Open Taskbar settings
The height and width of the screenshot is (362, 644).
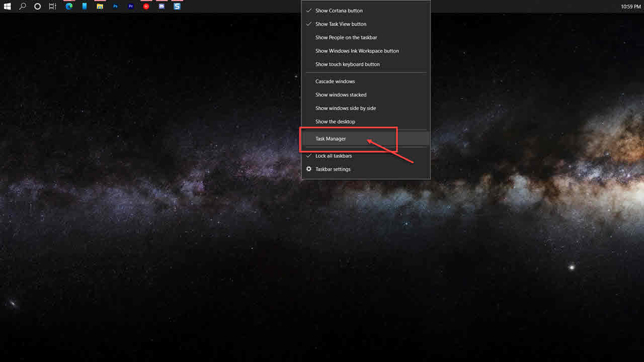[x=333, y=169]
